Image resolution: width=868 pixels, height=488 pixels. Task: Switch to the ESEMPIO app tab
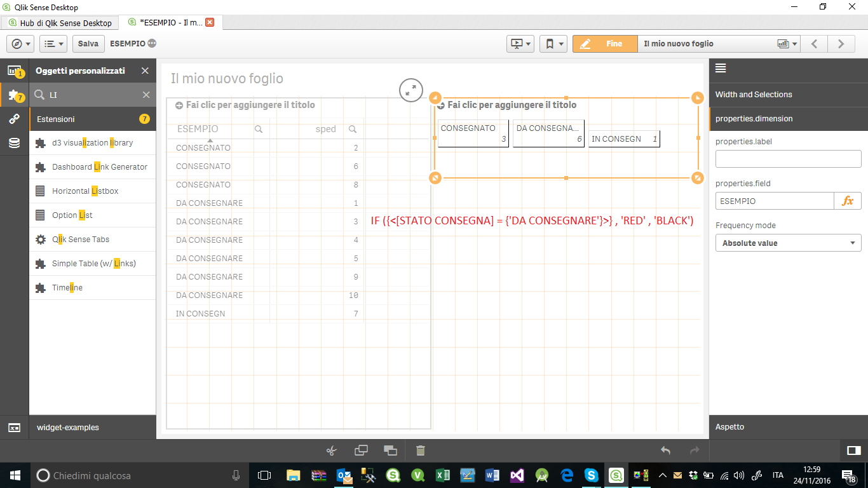(x=168, y=22)
